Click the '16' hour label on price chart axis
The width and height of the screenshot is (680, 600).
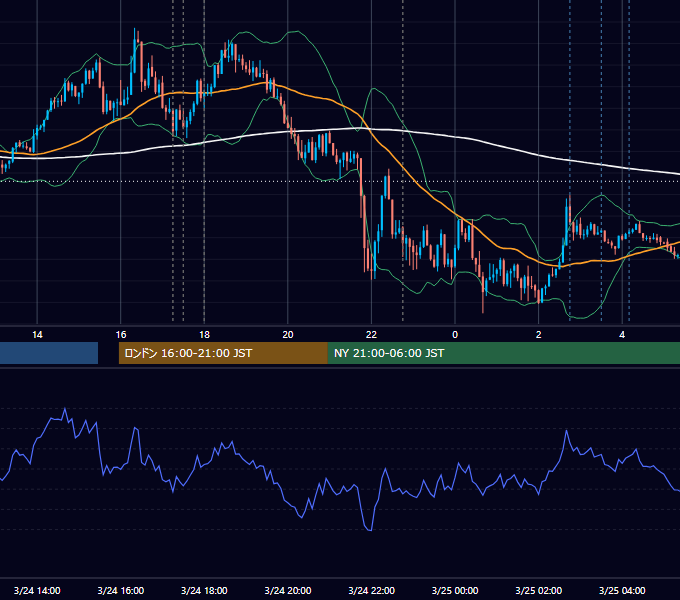(121, 335)
